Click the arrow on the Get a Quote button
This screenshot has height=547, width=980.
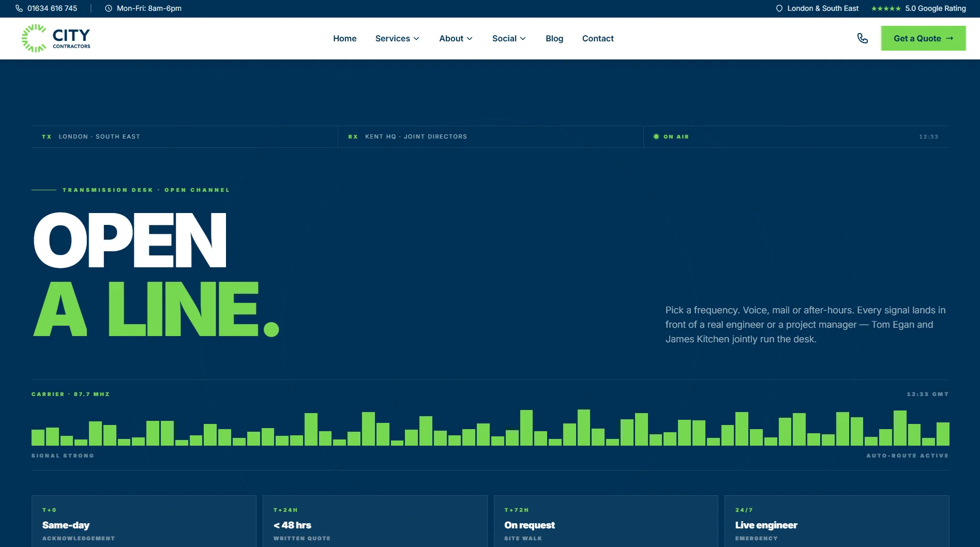pos(949,38)
